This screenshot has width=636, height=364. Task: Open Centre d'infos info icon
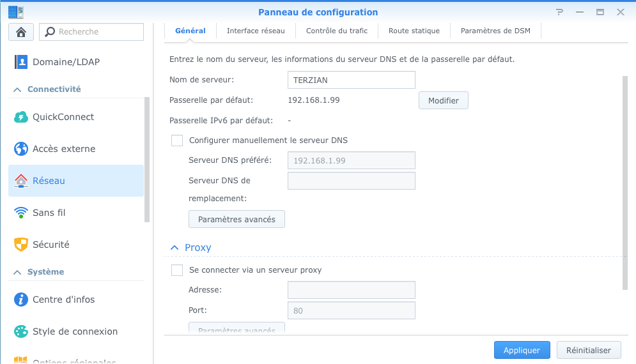22,300
